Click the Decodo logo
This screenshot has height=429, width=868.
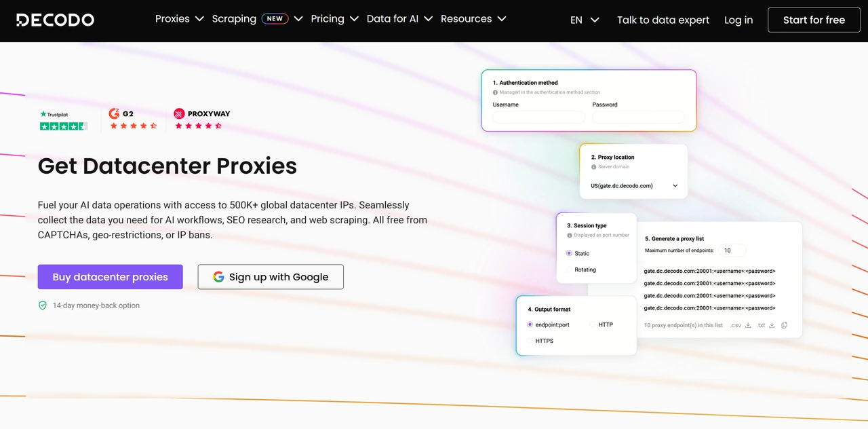point(56,20)
